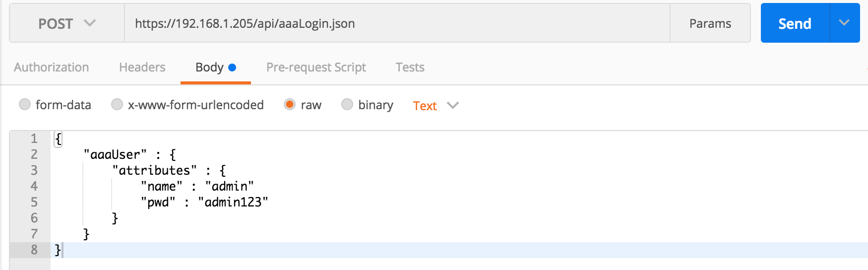
Task: Open the Pre-request Script tab
Action: (316, 67)
